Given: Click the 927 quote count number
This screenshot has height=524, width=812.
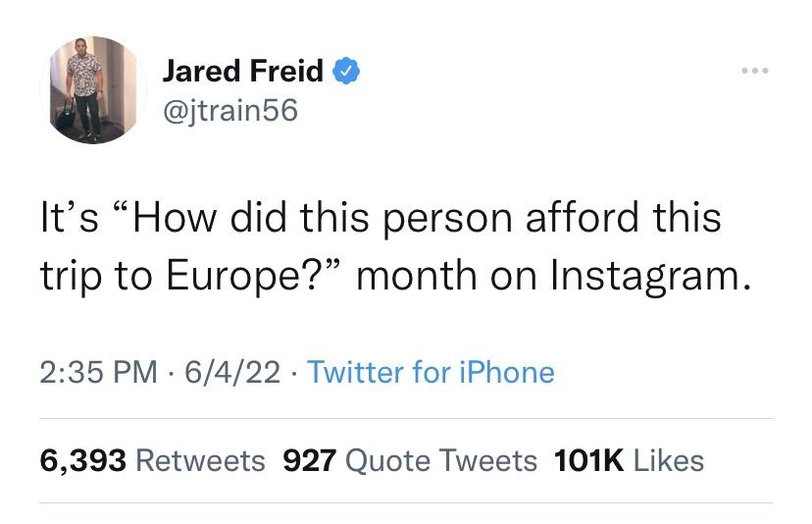Looking at the screenshot, I should 310,459.
